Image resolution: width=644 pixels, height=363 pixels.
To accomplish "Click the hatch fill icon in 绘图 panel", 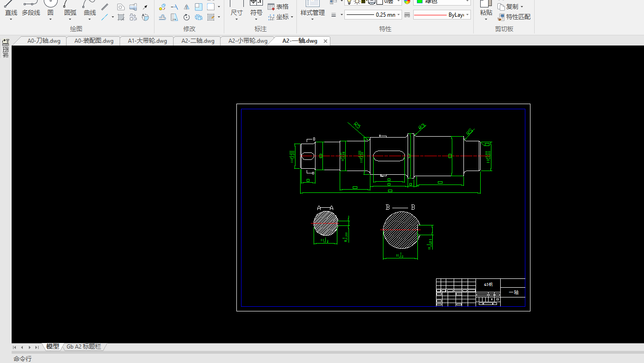I will [x=121, y=17].
